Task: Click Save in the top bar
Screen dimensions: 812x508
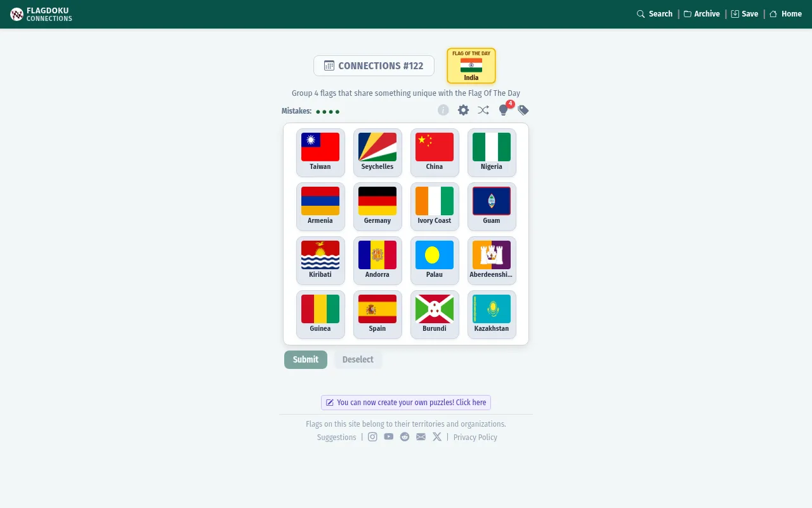Action: point(745,14)
